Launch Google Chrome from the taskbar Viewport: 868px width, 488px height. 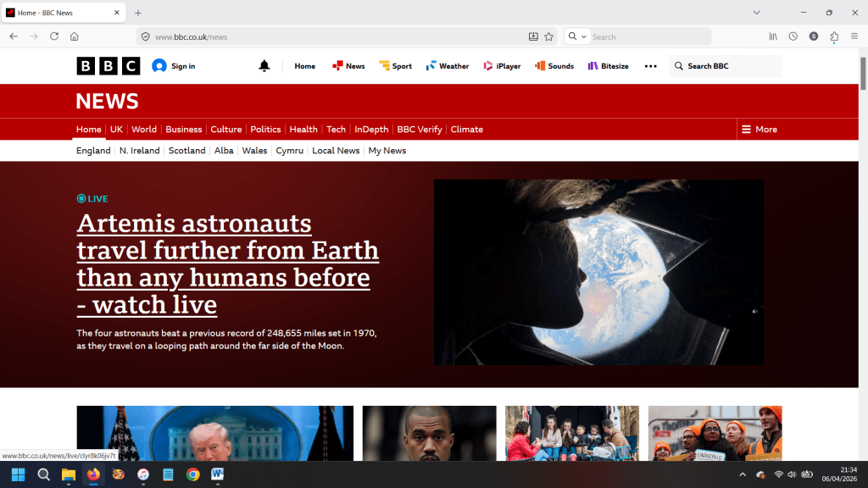192,474
